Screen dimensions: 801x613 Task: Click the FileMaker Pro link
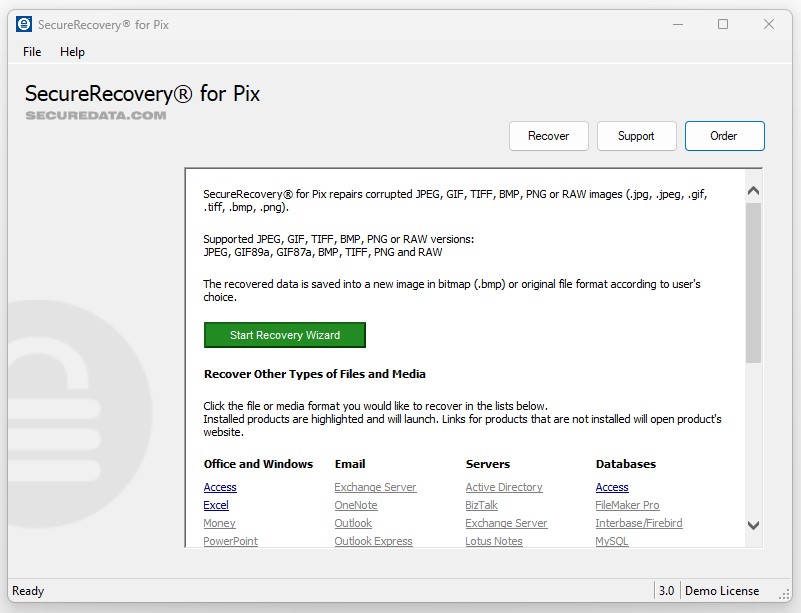pyautogui.click(x=627, y=505)
